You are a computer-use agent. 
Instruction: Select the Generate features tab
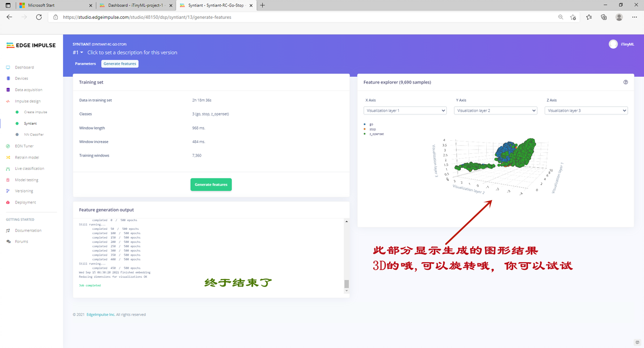(x=120, y=64)
